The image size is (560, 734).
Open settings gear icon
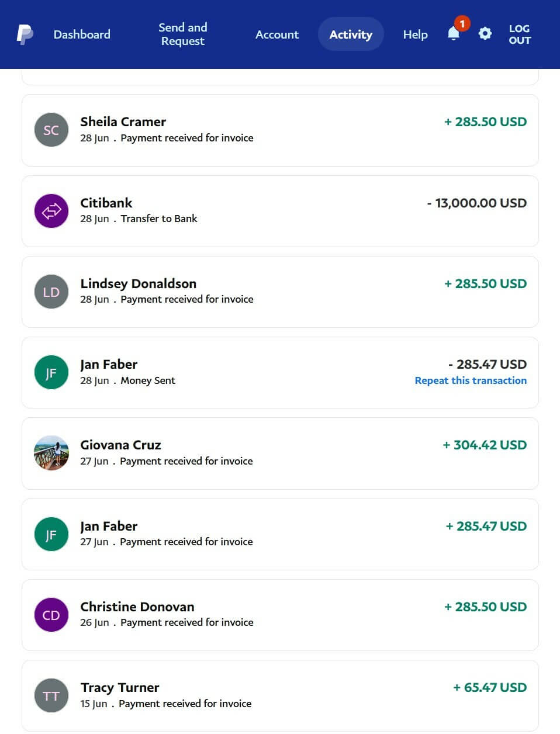pyautogui.click(x=485, y=34)
